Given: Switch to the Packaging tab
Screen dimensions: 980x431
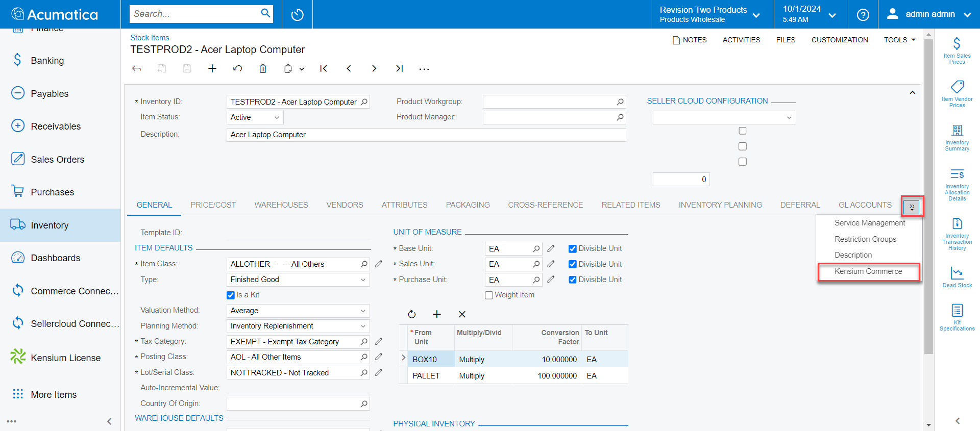Looking at the screenshot, I should click(x=468, y=205).
